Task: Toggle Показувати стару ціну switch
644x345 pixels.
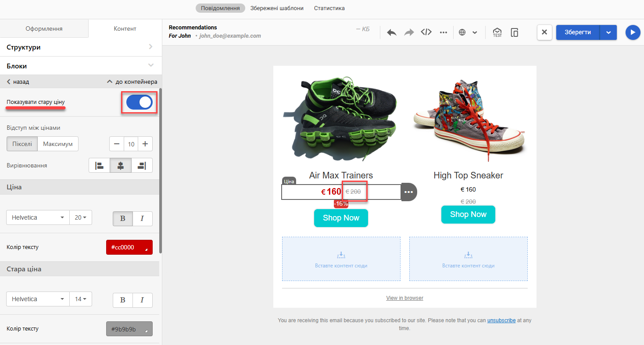Action: 139,102
